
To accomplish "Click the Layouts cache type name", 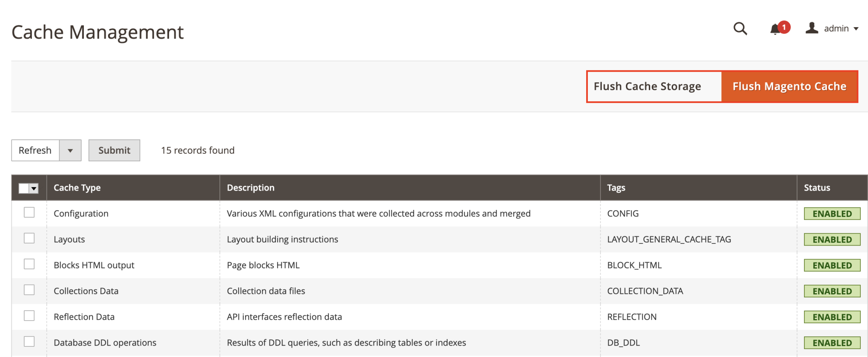I will coord(69,239).
